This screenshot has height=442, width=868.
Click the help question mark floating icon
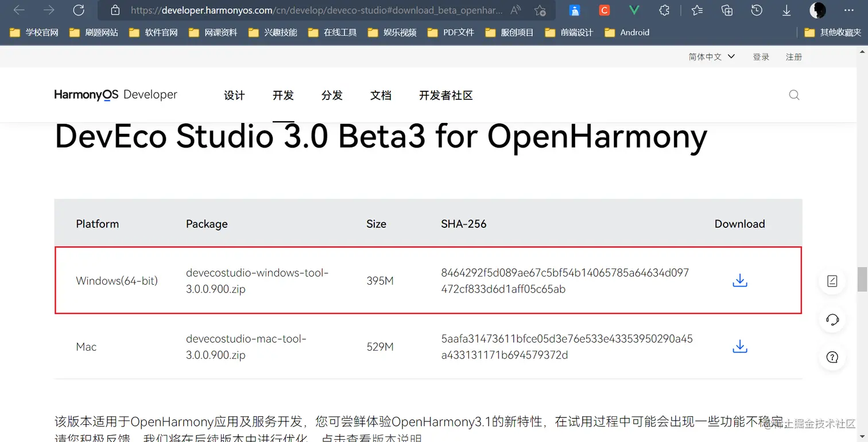pos(832,357)
